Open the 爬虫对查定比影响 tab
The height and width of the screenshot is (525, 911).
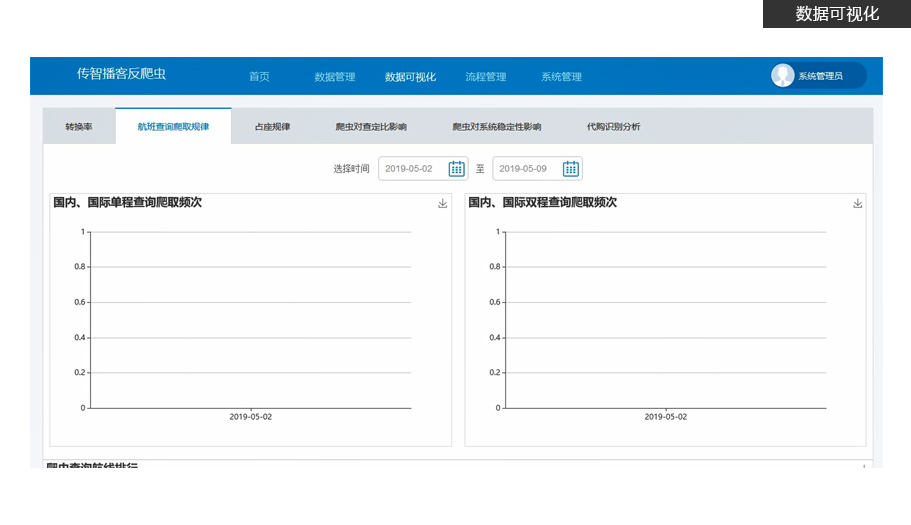[x=371, y=127]
